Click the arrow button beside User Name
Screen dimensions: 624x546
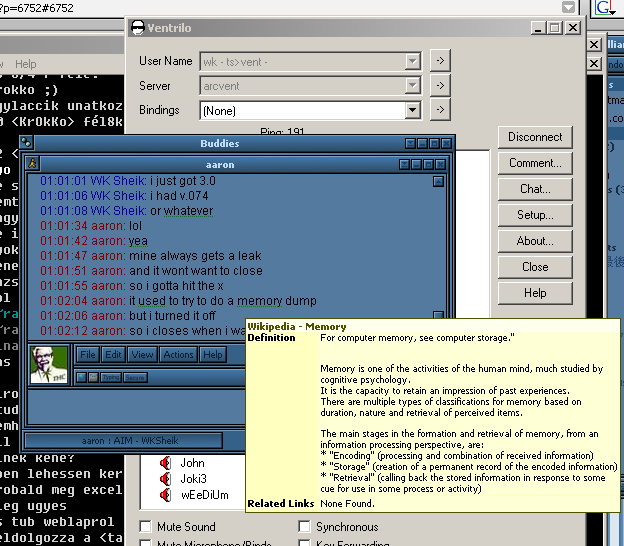[x=440, y=60]
